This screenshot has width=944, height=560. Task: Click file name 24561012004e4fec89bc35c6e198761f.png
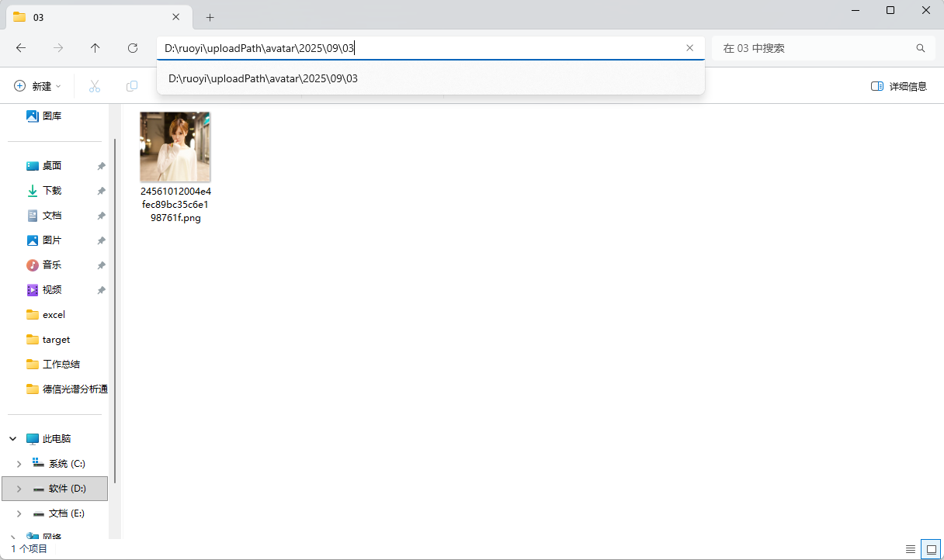point(175,204)
